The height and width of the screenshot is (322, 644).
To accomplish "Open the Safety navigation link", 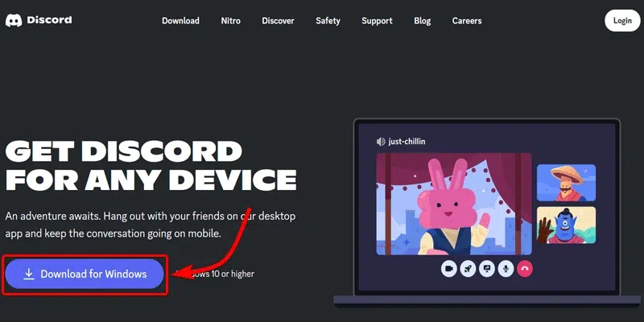I will pos(328,21).
